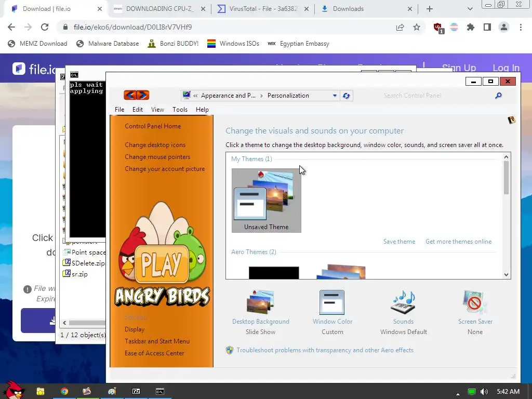Screen dimensions: 532x399
Task: Open the Tools menu in Personalization
Action: coord(180,110)
